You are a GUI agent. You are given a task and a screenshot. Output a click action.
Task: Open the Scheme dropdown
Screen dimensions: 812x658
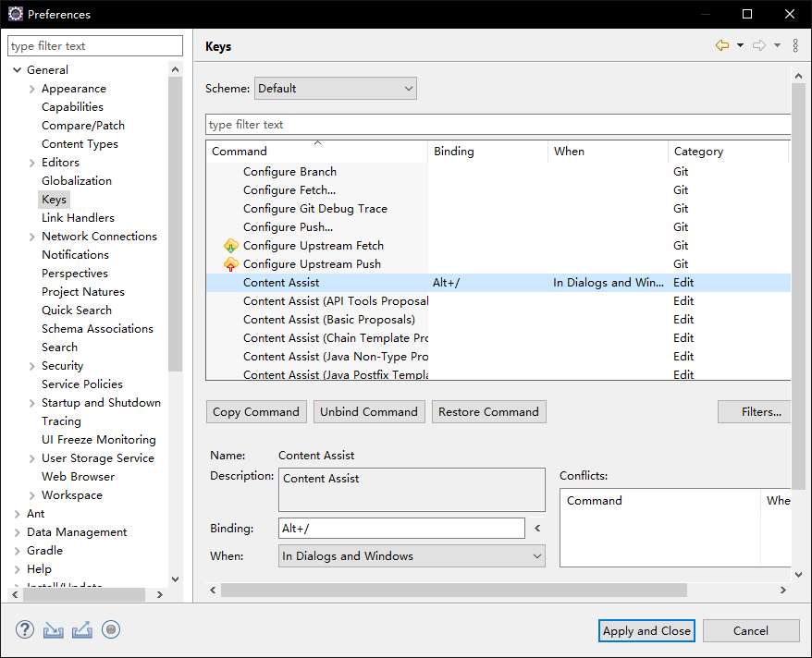336,89
